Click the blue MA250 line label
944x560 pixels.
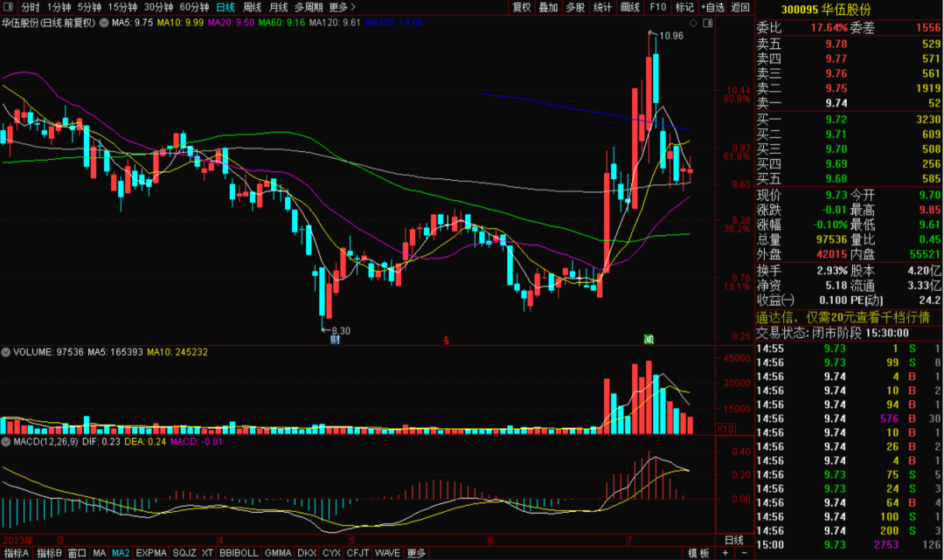coord(394,23)
